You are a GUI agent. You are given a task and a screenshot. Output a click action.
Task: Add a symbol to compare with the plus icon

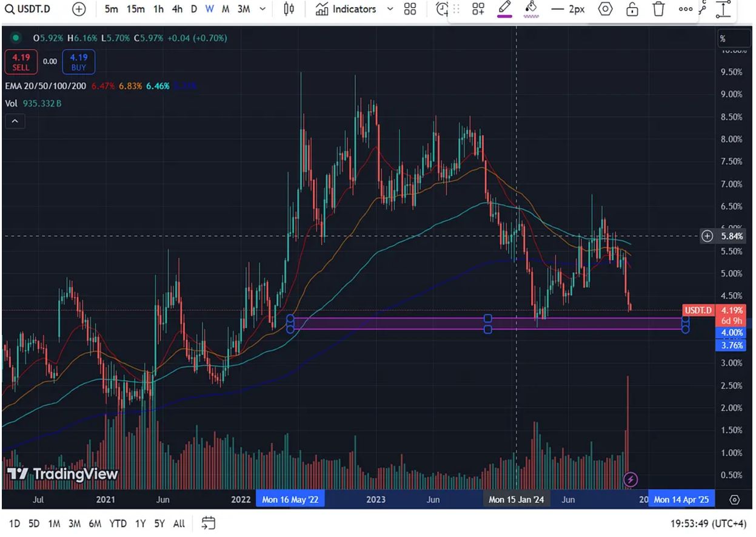point(79,9)
